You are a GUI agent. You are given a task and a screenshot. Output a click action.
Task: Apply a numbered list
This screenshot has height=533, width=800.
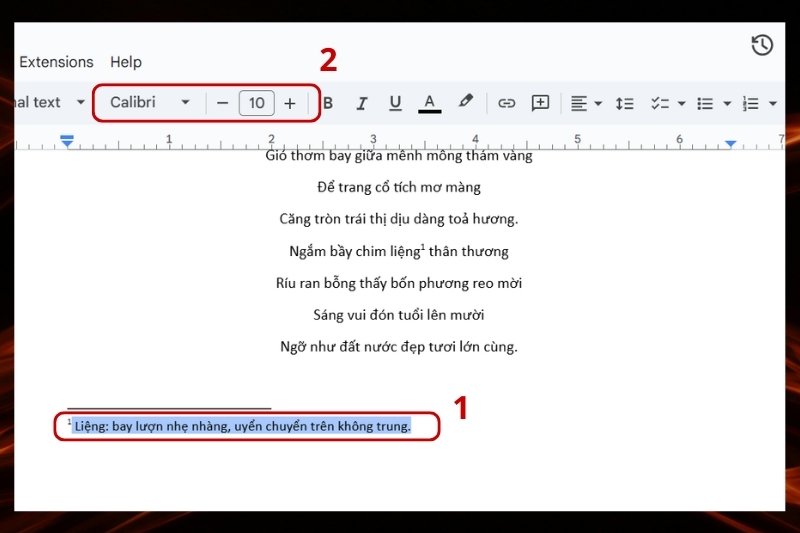[x=751, y=104]
